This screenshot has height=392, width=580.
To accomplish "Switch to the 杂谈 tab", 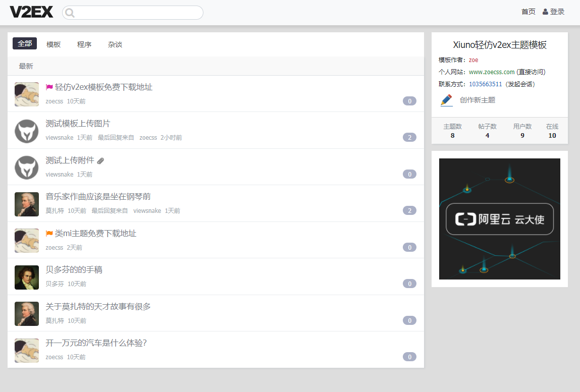I will pos(115,44).
